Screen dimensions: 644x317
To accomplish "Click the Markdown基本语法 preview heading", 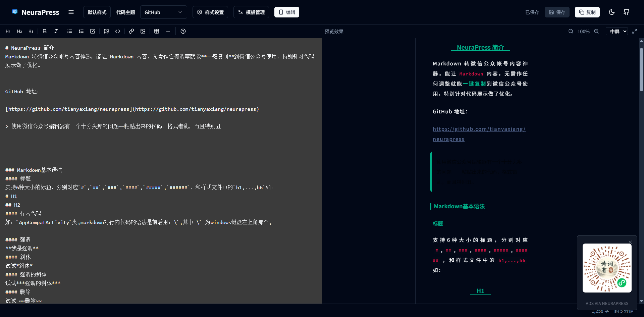I will pyautogui.click(x=459, y=206).
